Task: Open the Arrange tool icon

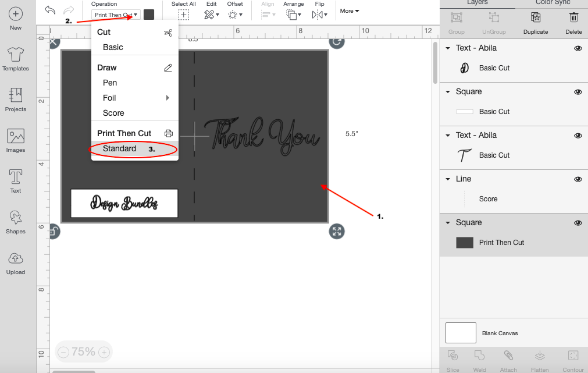Action: [291, 15]
